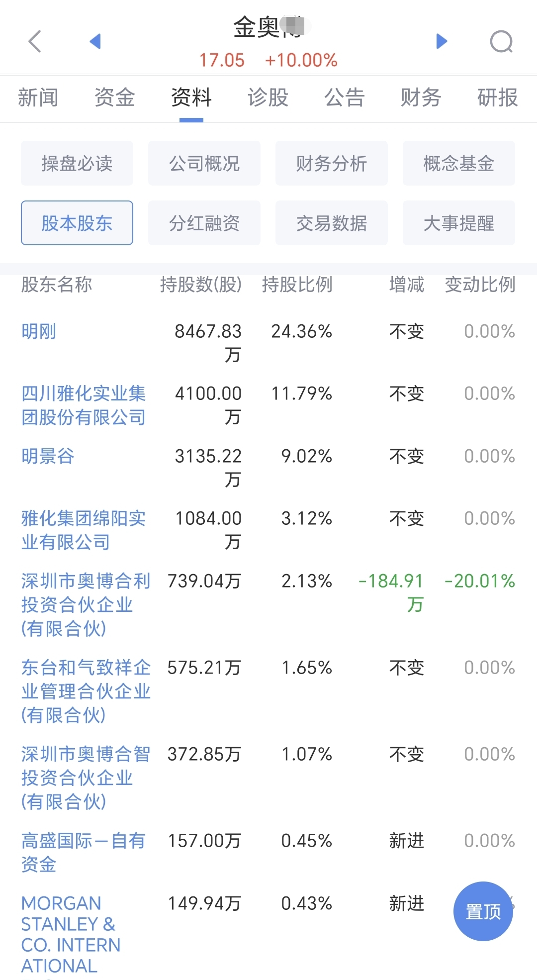Viewport: 537px width, 980px height.
Task: Open shareholder 明刚 link
Action: (x=39, y=331)
